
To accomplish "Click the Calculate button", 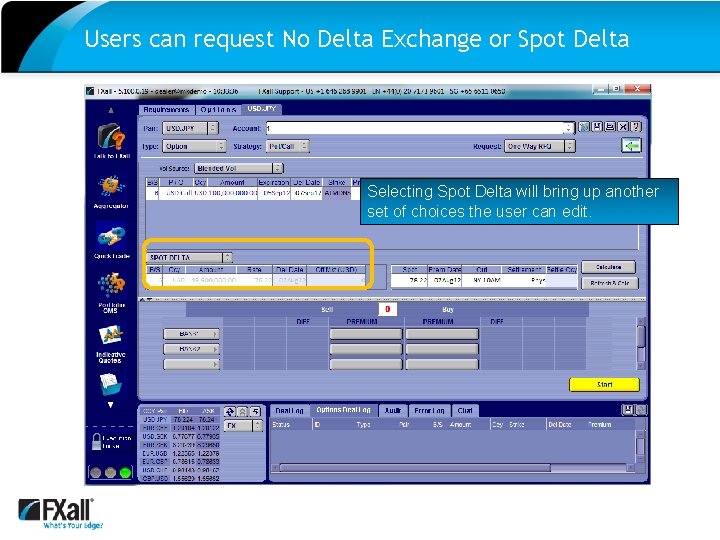I will click(x=608, y=267).
